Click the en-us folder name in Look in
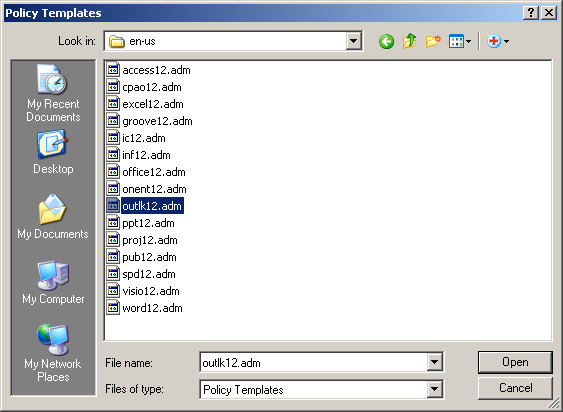 [x=142, y=41]
